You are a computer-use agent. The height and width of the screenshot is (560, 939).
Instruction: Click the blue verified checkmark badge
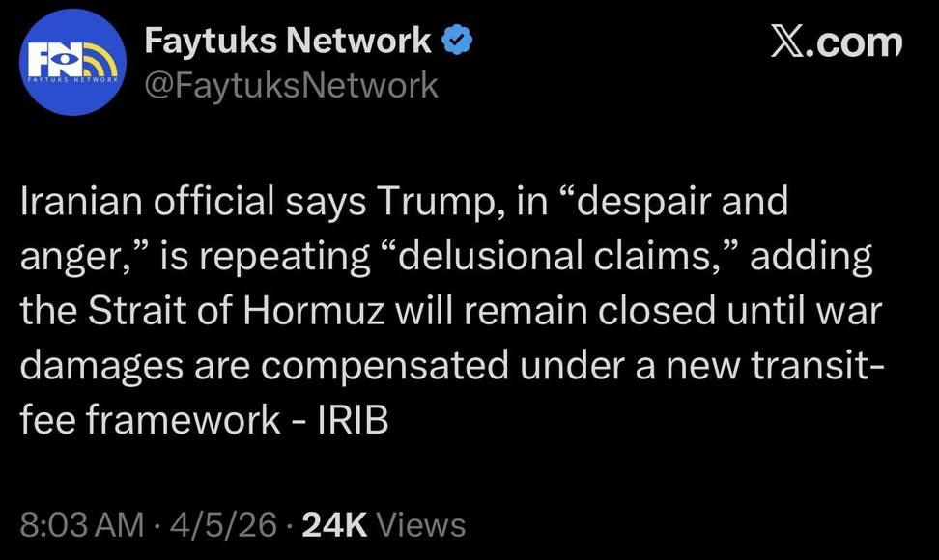coord(458,41)
